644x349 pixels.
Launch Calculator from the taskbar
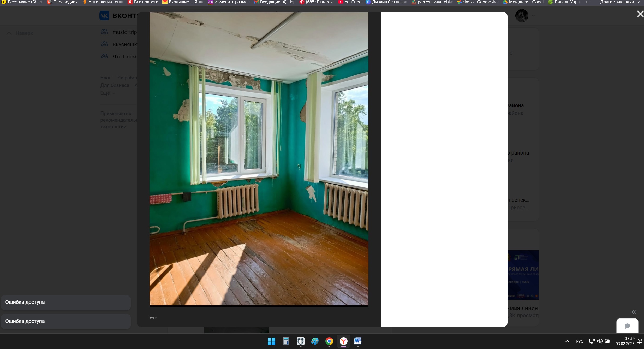click(x=286, y=341)
